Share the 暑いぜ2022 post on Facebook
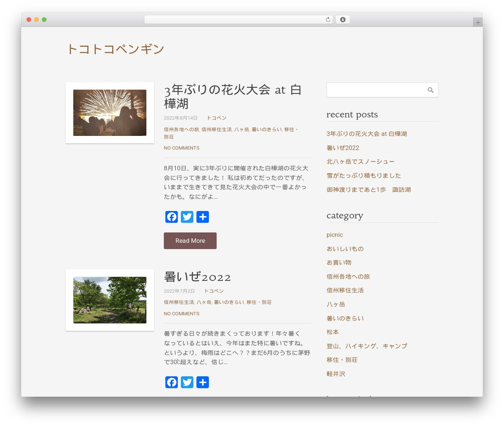The height and width of the screenshot is (427, 504). 172,382
